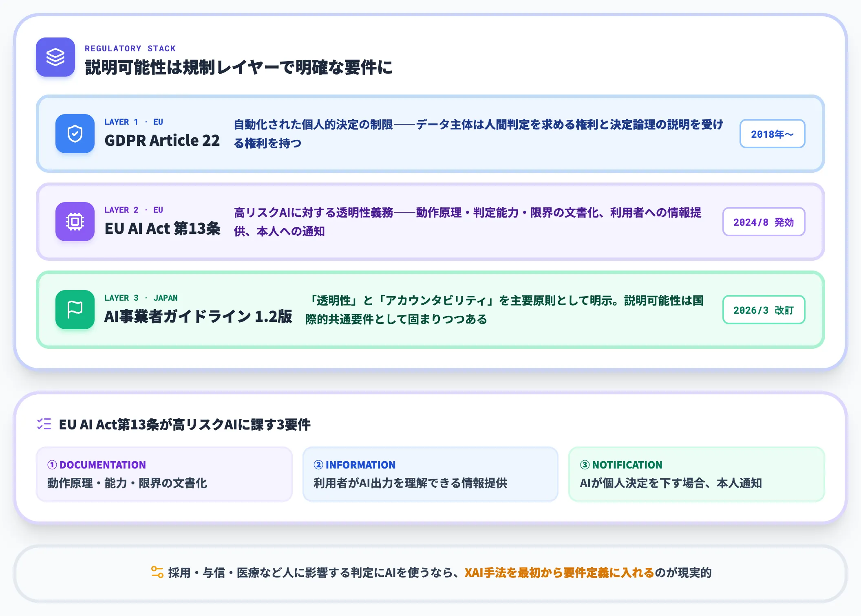The height and width of the screenshot is (616, 861).
Task: Click the ② INFORMATION label
Action: (354, 465)
